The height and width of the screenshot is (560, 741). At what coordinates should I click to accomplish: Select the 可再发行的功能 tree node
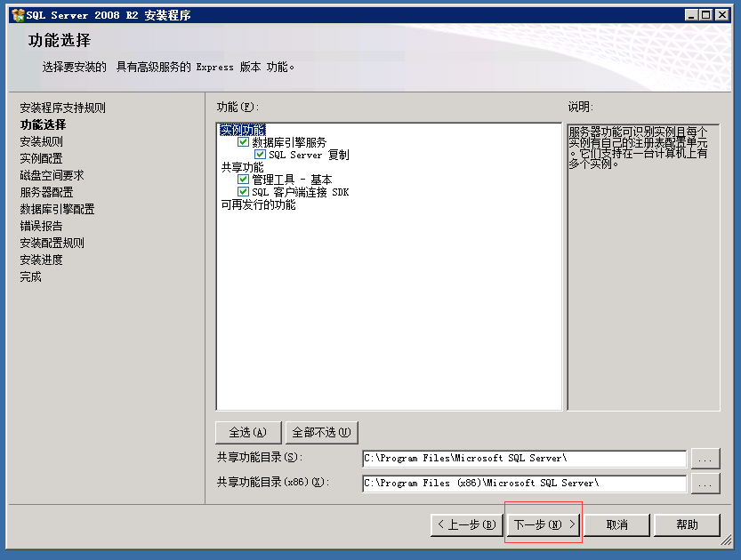(x=259, y=204)
